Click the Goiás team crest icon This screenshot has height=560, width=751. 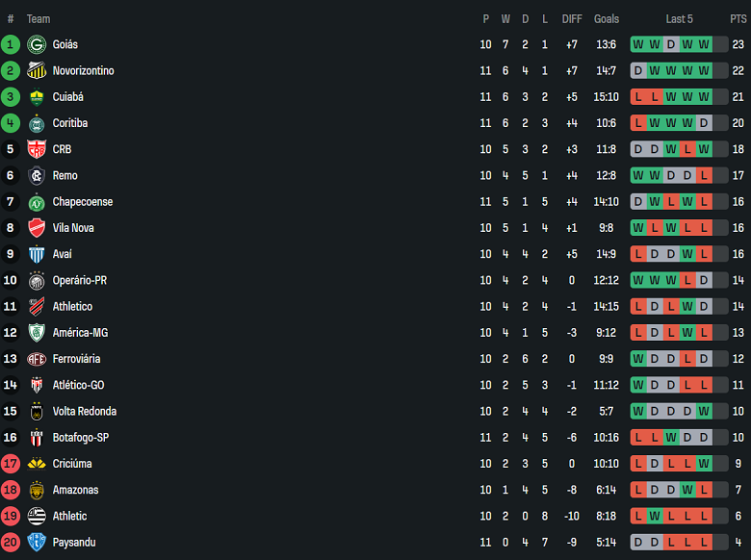[x=37, y=44]
